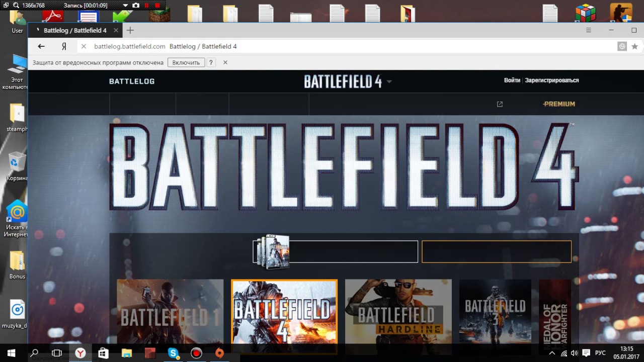The height and width of the screenshot is (362, 644).
Task: Open the recorder magnifier zoom icon
Action: (x=16, y=5)
